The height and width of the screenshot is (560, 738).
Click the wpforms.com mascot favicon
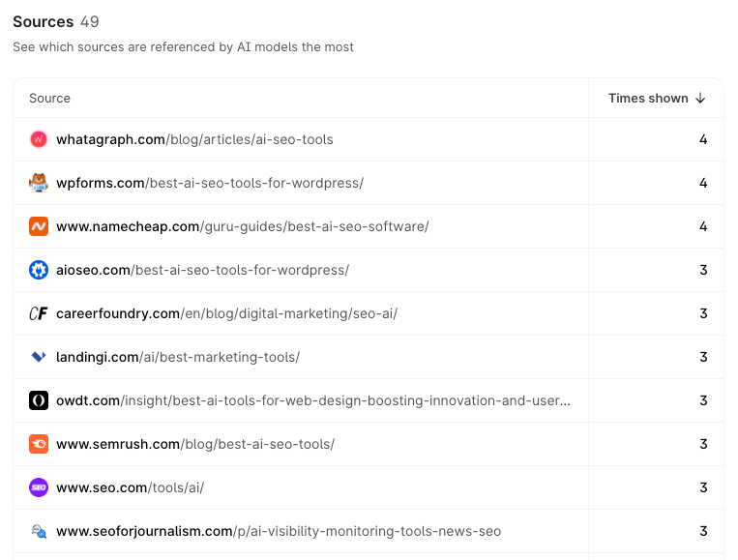39,183
